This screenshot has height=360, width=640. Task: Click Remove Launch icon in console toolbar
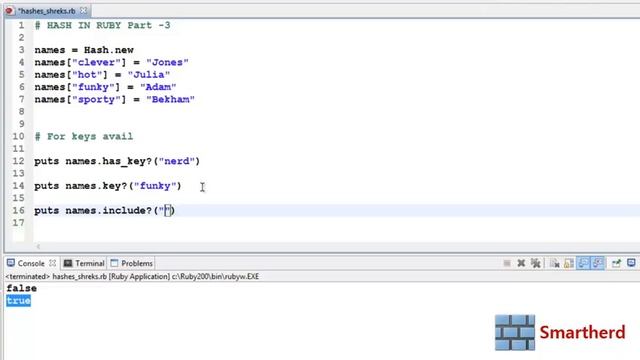(521, 263)
